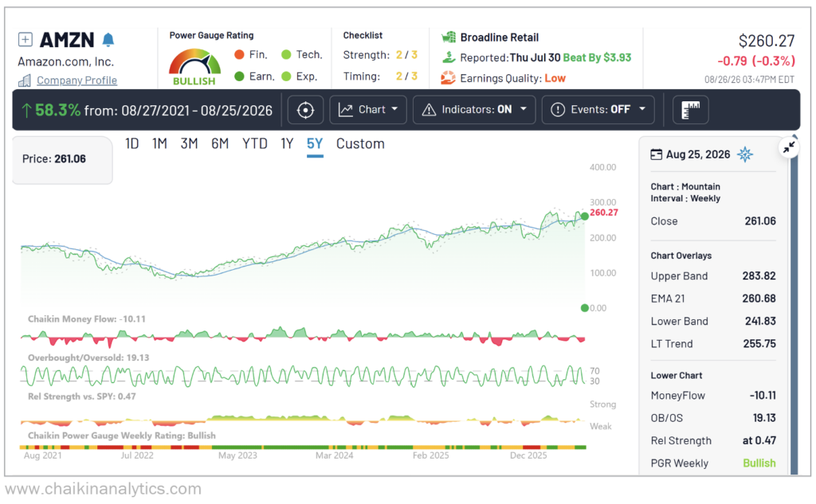Click the orange Fin. rating dot
Screen dimensions: 816x504
point(239,55)
